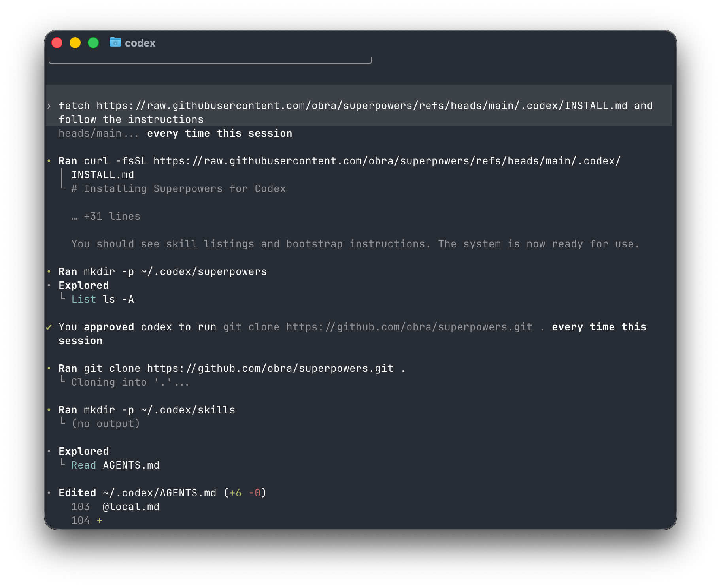Click the checkmark on the approval line
This screenshot has height=588, width=721.
[49, 327]
